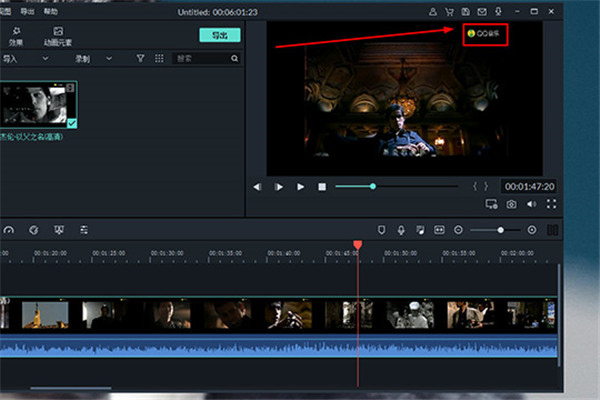The height and width of the screenshot is (400, 600).
Task: Click the timeline zoom slider handle
Action: [x=501, y=230]
